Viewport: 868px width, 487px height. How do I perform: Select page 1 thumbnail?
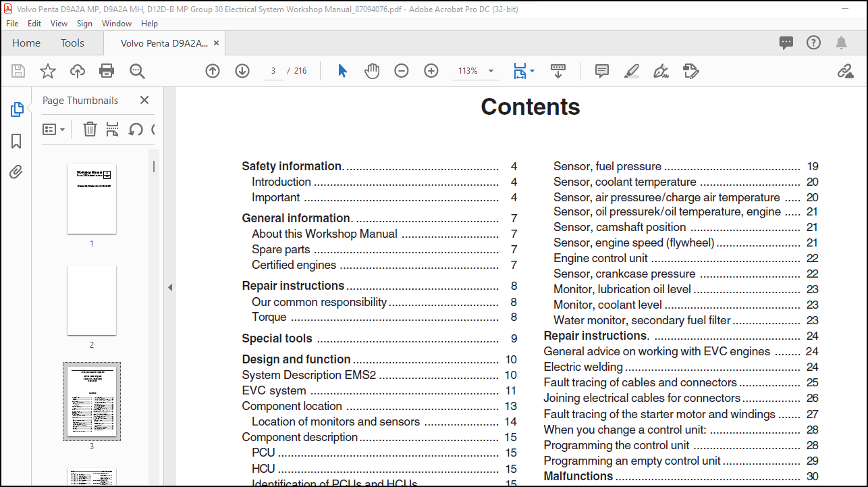(x=92, y=199)
